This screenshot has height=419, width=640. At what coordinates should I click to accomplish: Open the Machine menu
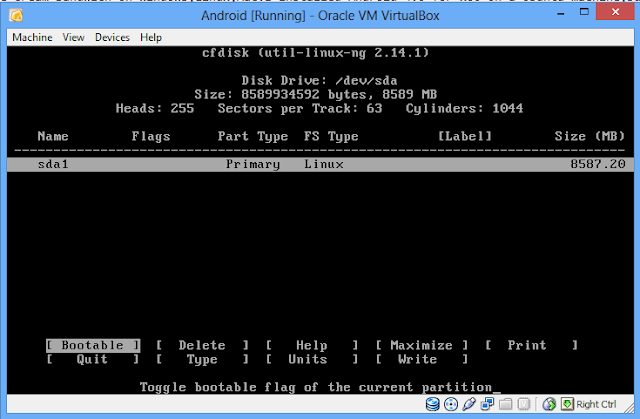32,38
